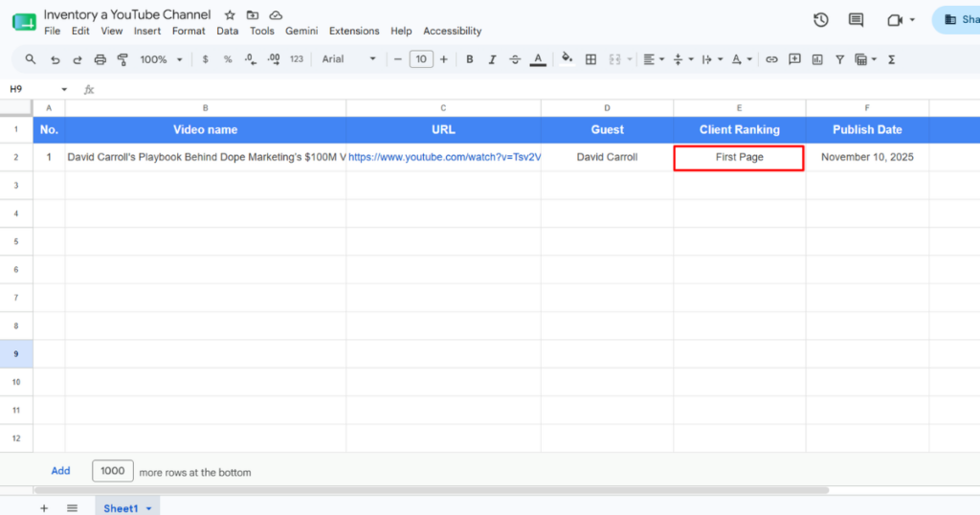Select the November 10, 2025 cell
The image size is (980, 515).
pos(867,157)
